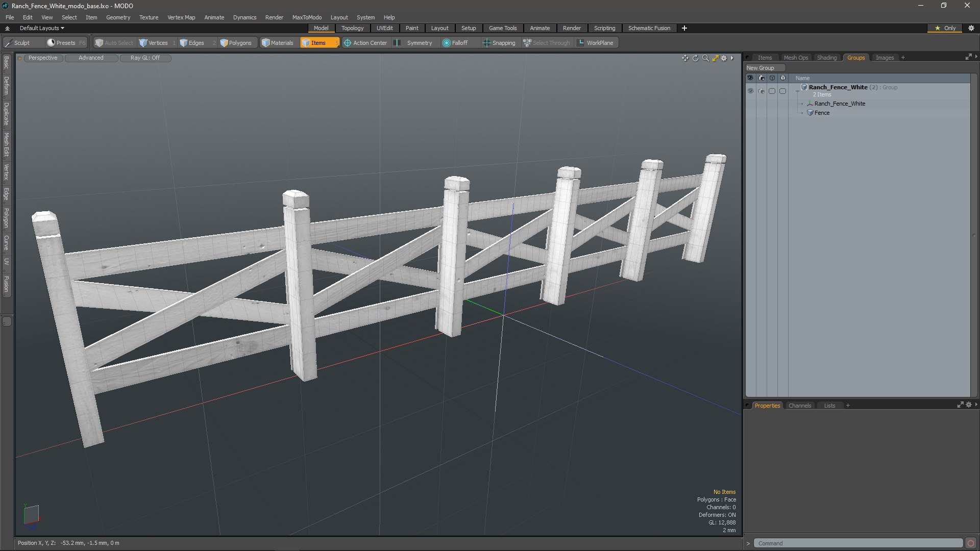Screen dimensions: 980x551
Task: Click the viewport zoom magnifier icon
Action: 705,58
